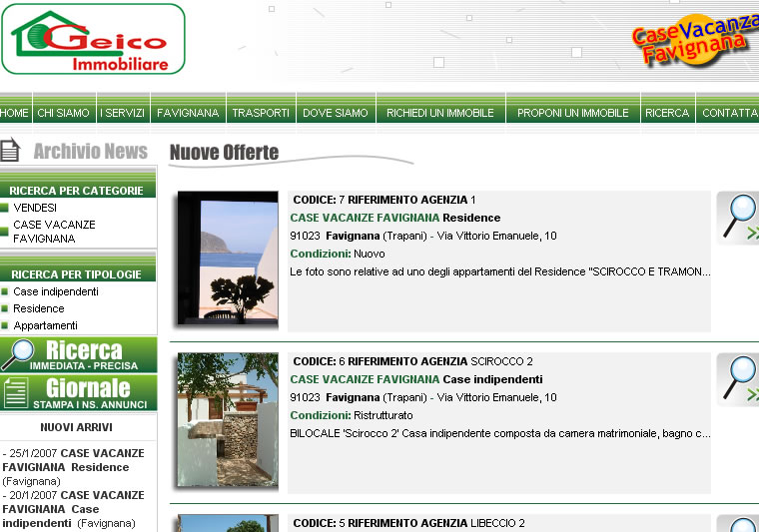
Task: Open the photo of listing Libeccio 2
Action: [x=228, y=523]
